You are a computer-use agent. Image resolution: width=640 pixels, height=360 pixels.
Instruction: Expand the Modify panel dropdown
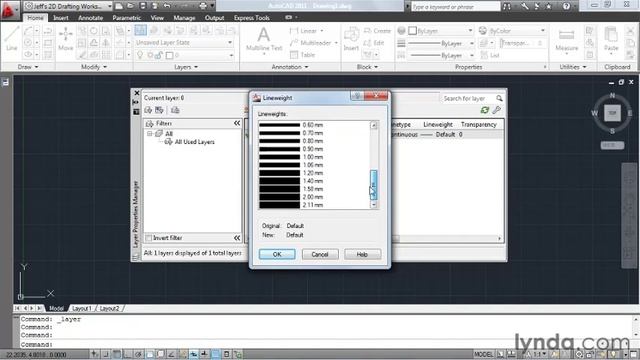coord(94,67)
